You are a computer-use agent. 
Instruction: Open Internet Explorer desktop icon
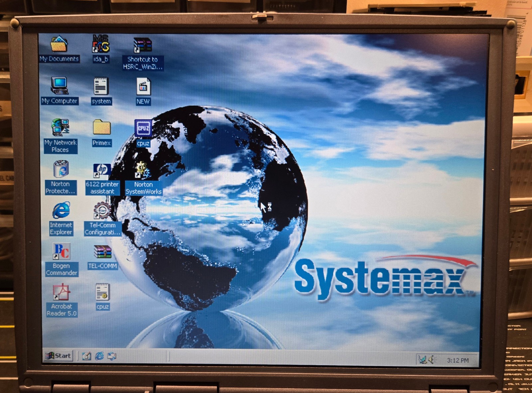coord(62,210)
